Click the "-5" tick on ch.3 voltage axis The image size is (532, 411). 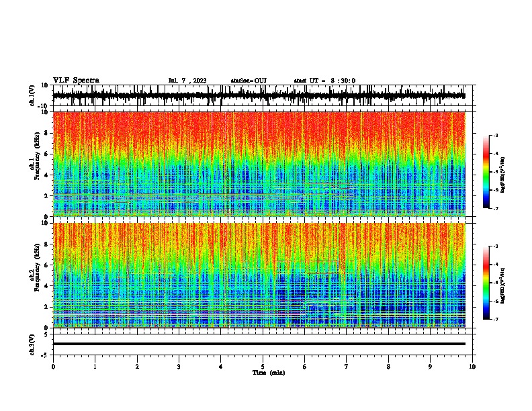coord(46,355)
